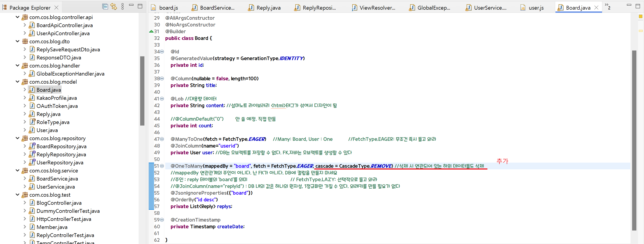Select BoardService.java file

57,179
